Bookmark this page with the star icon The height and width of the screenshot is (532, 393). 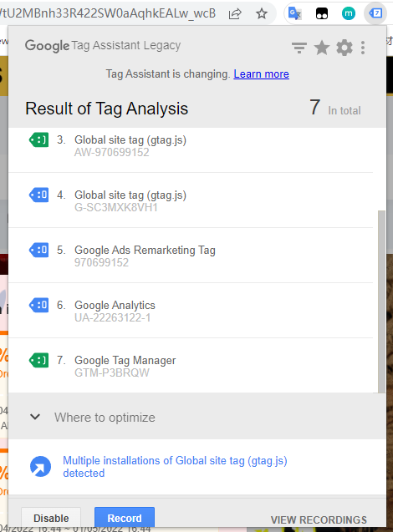coord(262,13)
